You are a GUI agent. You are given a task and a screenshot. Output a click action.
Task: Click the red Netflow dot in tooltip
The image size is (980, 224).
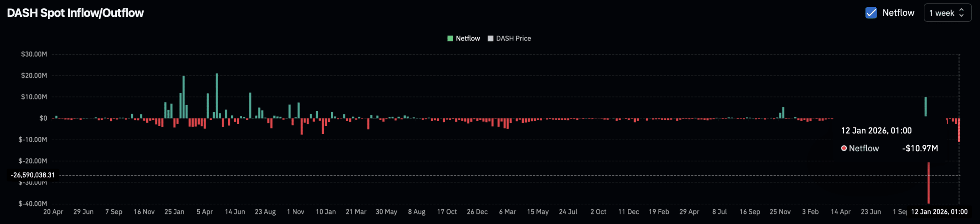(x=844, y=148)
